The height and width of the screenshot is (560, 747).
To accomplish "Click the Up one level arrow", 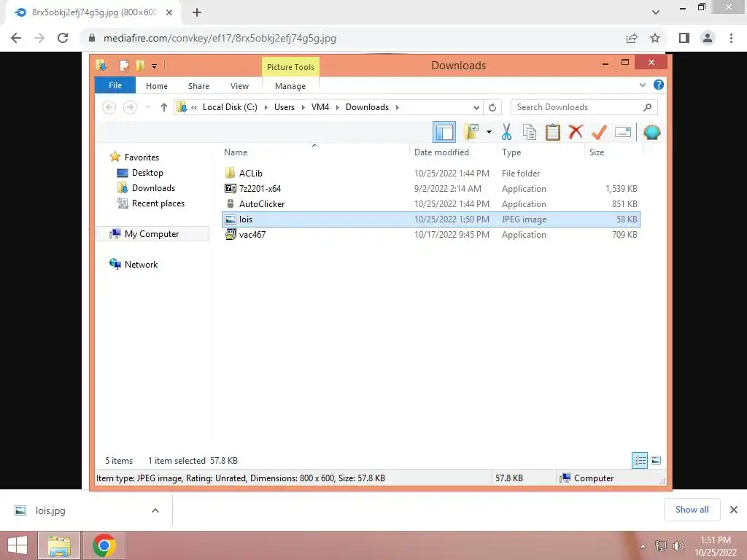I will (164, 107).
